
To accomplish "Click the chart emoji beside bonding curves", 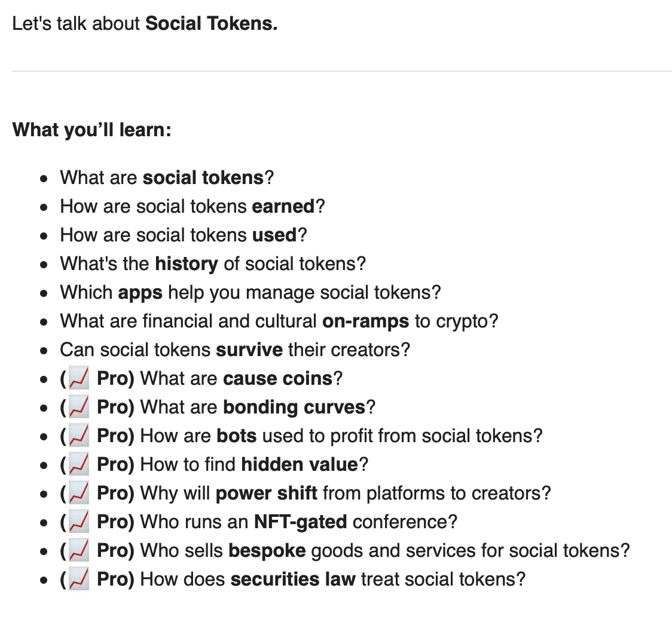I will tap(80, 407).
